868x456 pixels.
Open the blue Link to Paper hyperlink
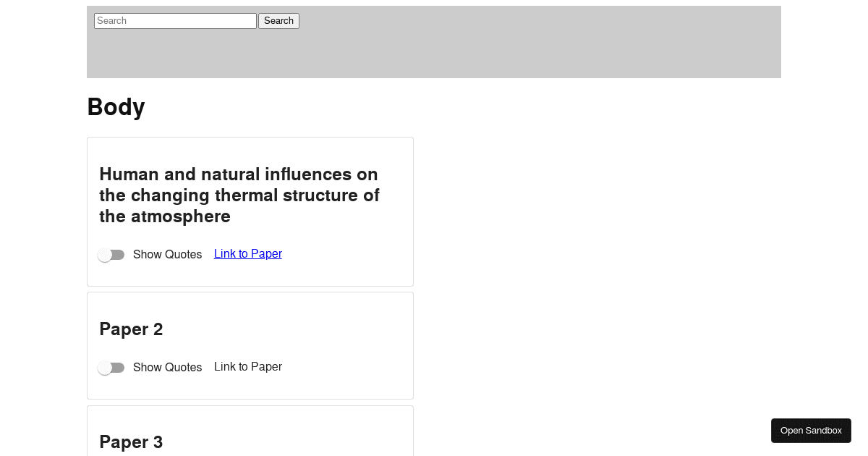click(x=248, y=254)
